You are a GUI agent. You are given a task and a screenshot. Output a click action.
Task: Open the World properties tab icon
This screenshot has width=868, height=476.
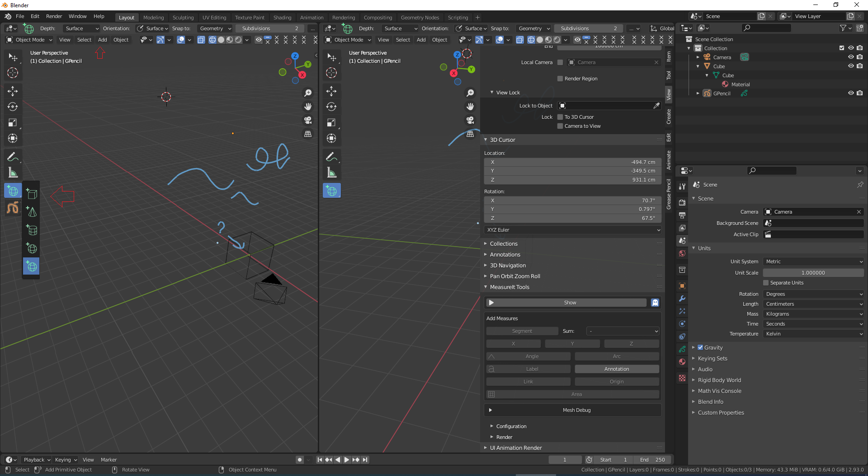[x=682, y=253]
